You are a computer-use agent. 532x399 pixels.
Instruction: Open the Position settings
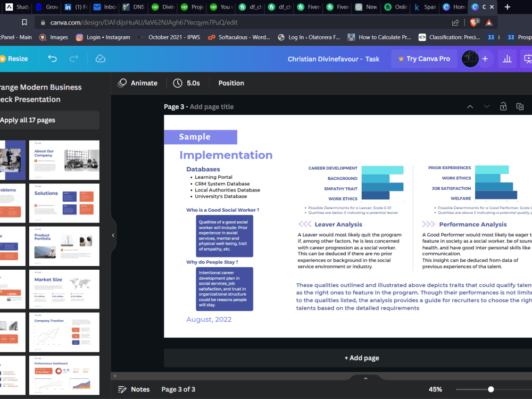(x=231, y=83)
